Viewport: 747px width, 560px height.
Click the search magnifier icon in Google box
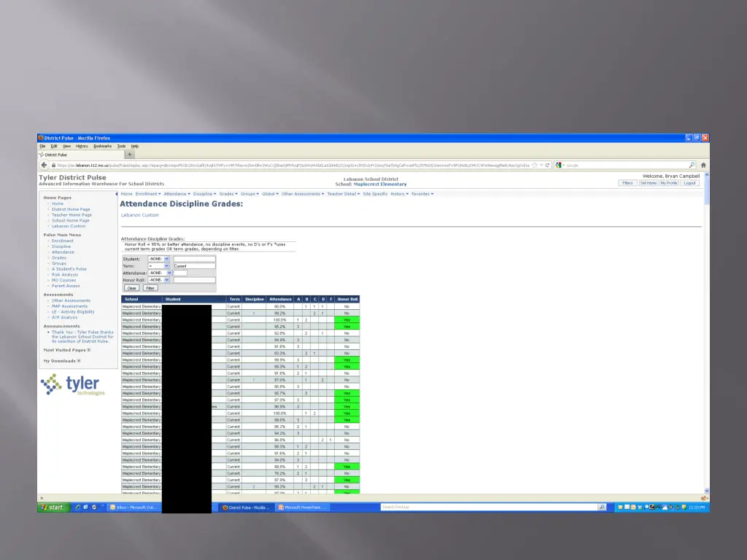pyautogui.click(x=692, y=166)
